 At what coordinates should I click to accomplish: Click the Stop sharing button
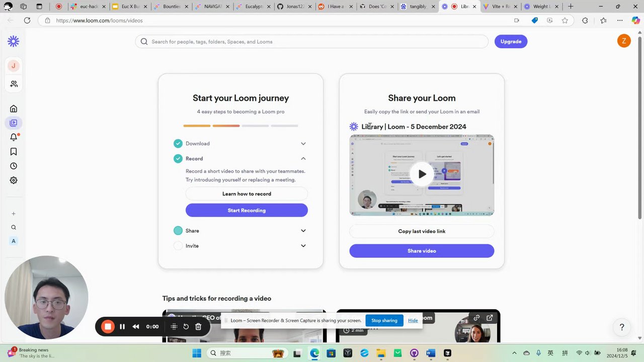pyautogui.click(x=384, y=320)
